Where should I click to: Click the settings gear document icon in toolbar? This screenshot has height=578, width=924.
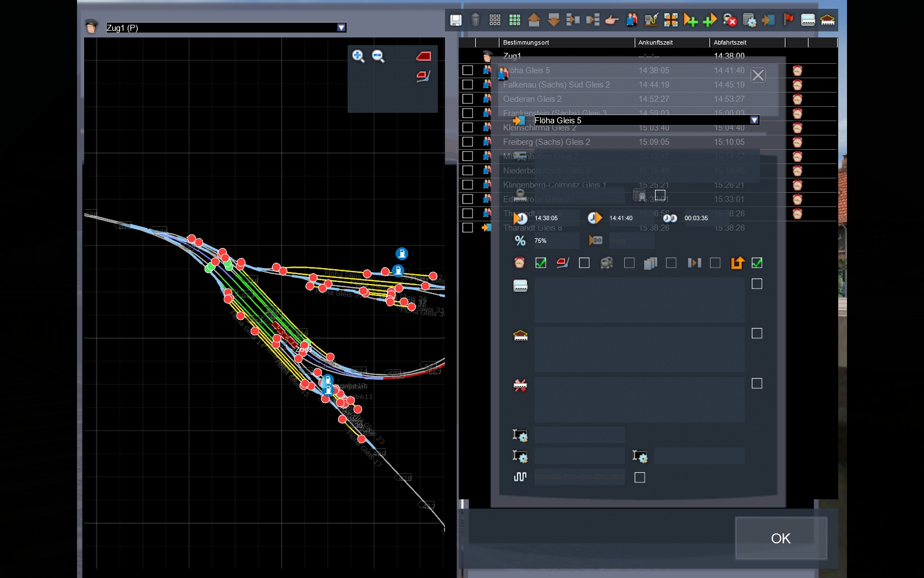[749, 20]
